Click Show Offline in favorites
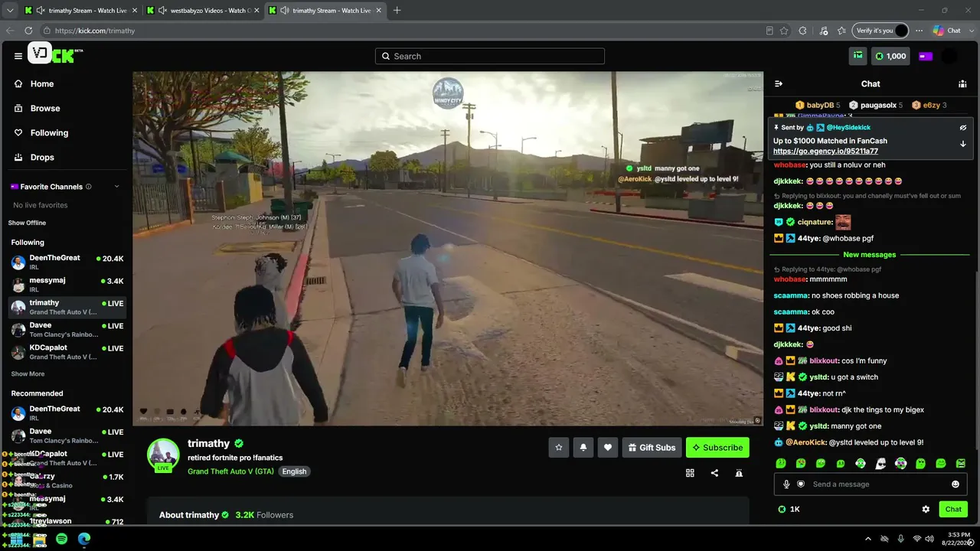 tap(27, 223)
